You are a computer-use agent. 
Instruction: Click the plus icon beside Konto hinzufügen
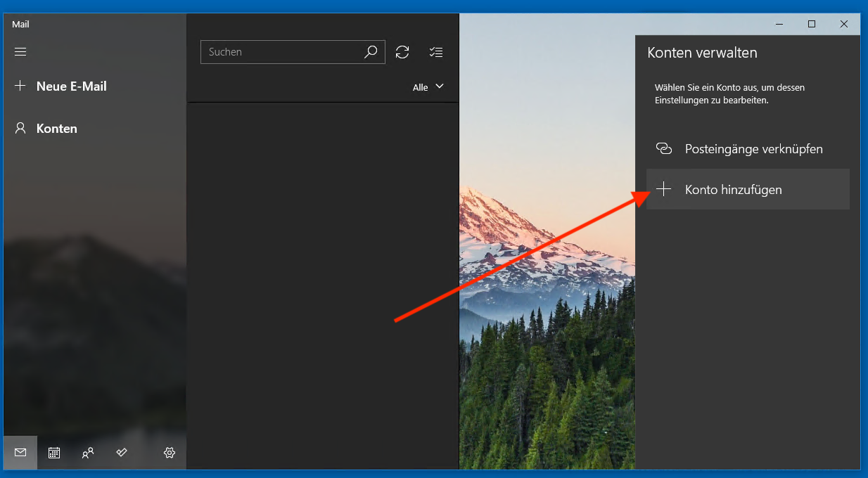coord(664,188)
